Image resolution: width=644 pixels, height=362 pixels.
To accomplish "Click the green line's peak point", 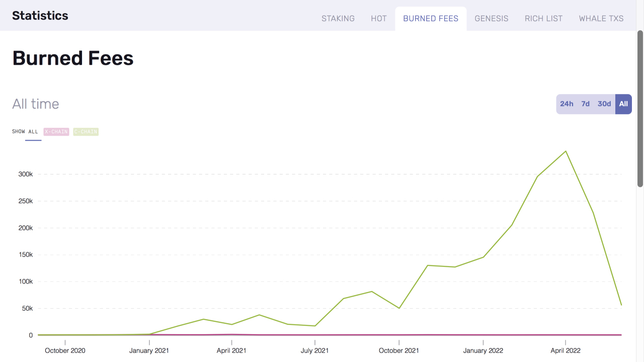I will point(566,151).
